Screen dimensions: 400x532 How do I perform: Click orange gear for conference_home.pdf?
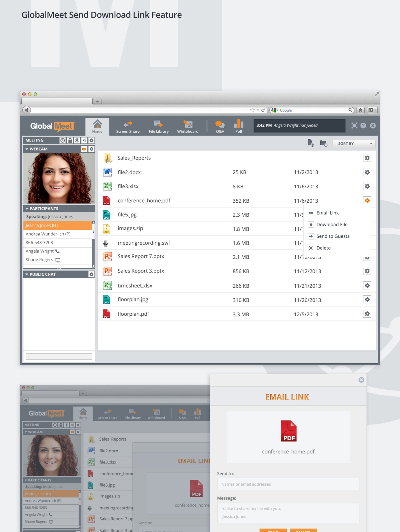[x=367, y=200]
